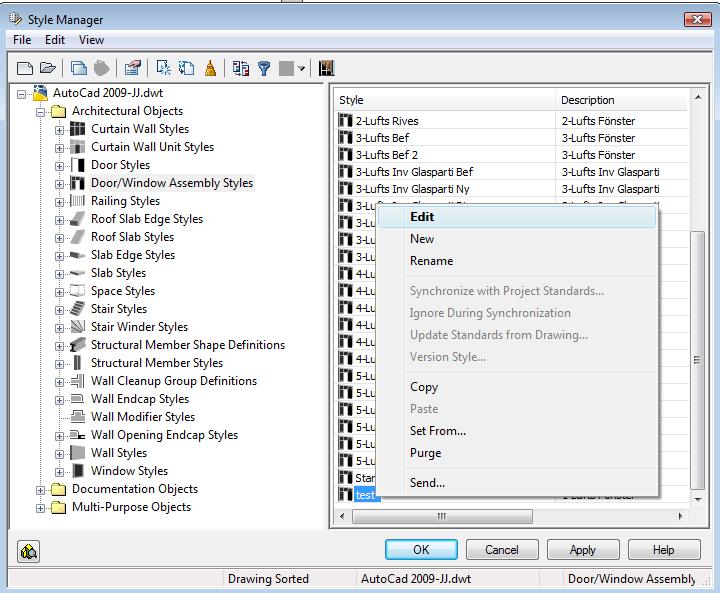
Task: Click the Filter Style Type funnel icon
Action: pyautogui.click(x=264, y=68)
